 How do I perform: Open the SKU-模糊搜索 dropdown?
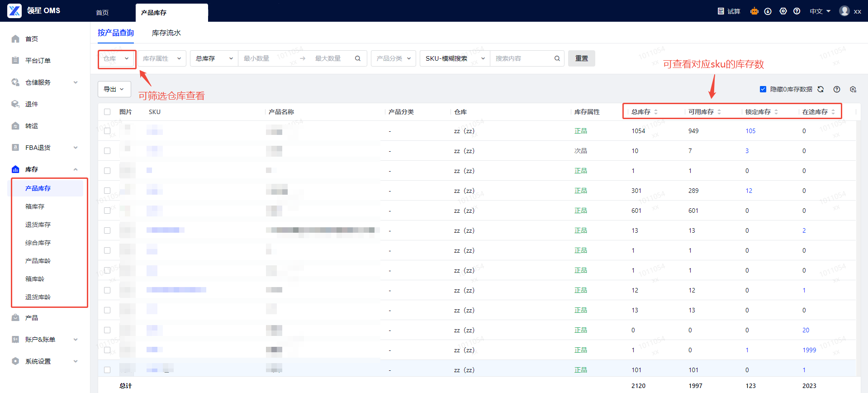pos(455,58)
